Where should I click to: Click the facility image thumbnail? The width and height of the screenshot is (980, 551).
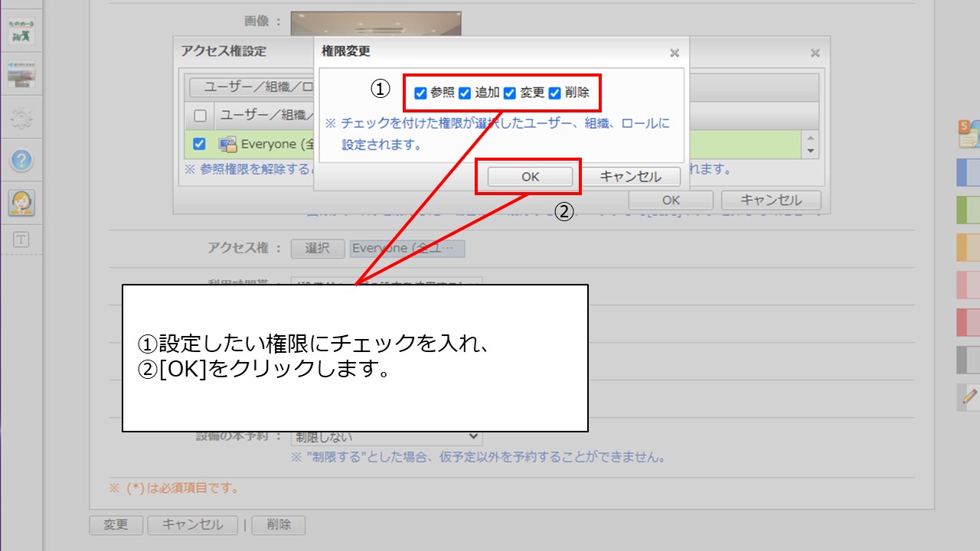[375, 23]
